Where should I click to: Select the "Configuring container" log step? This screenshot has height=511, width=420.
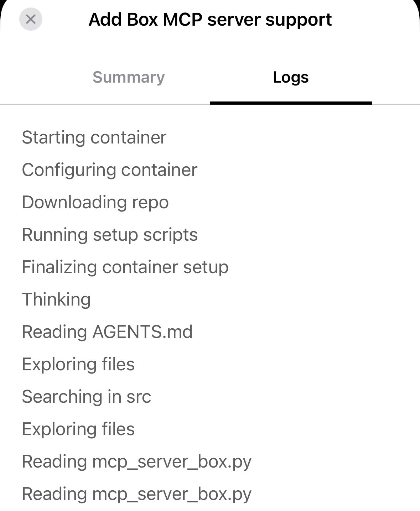click(x=109, y=170)
